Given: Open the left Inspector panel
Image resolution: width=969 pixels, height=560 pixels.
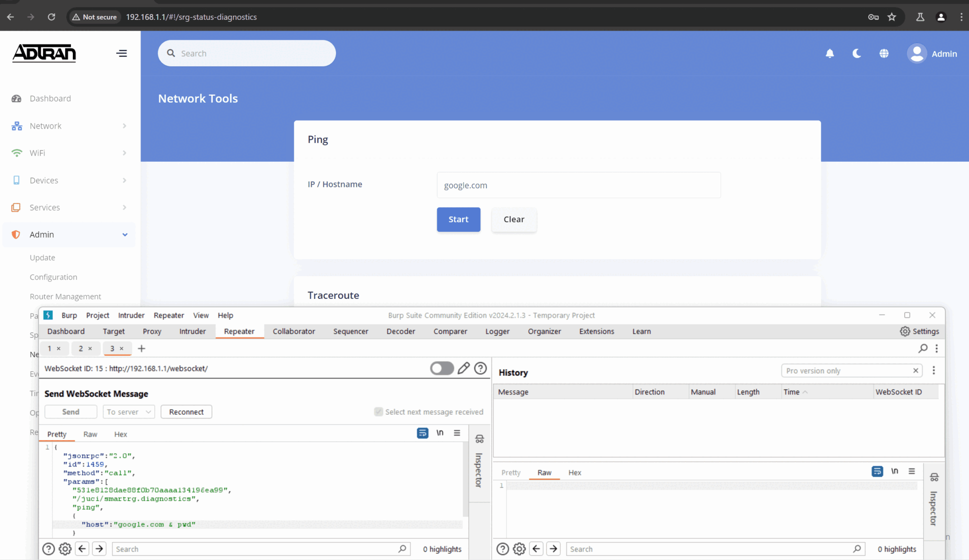Looking at the screenshot, I should pos(479,463).
